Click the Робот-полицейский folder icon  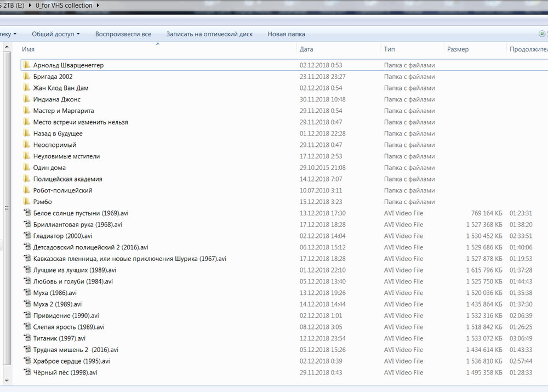pyautogui.click(x=26, y=190)
